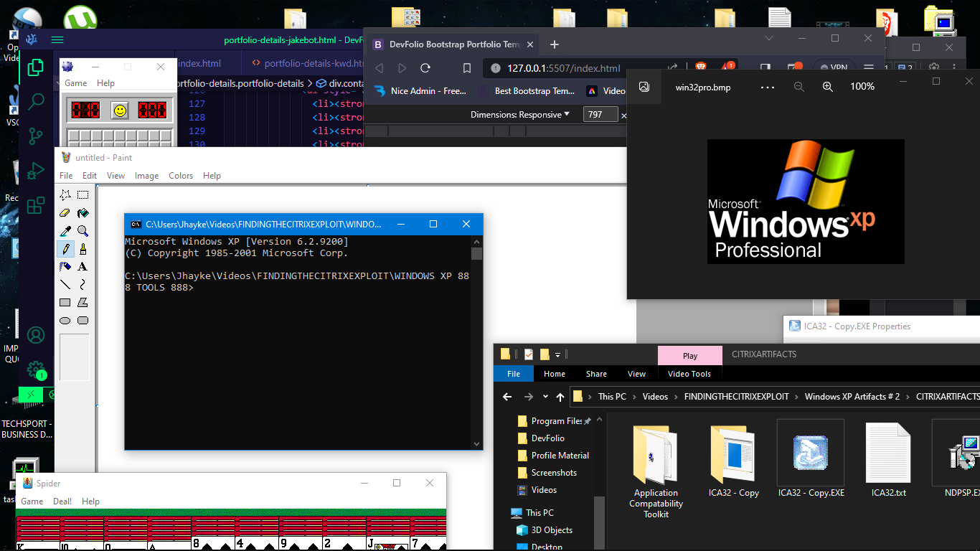This screenshot has width=980, height=551.
Task: Open the Best Bootstrap Tem... bookmark
Action: pos(527,91)
